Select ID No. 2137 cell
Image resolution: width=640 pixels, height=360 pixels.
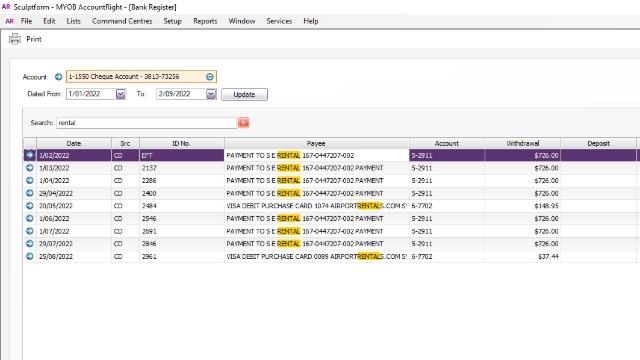182,168
